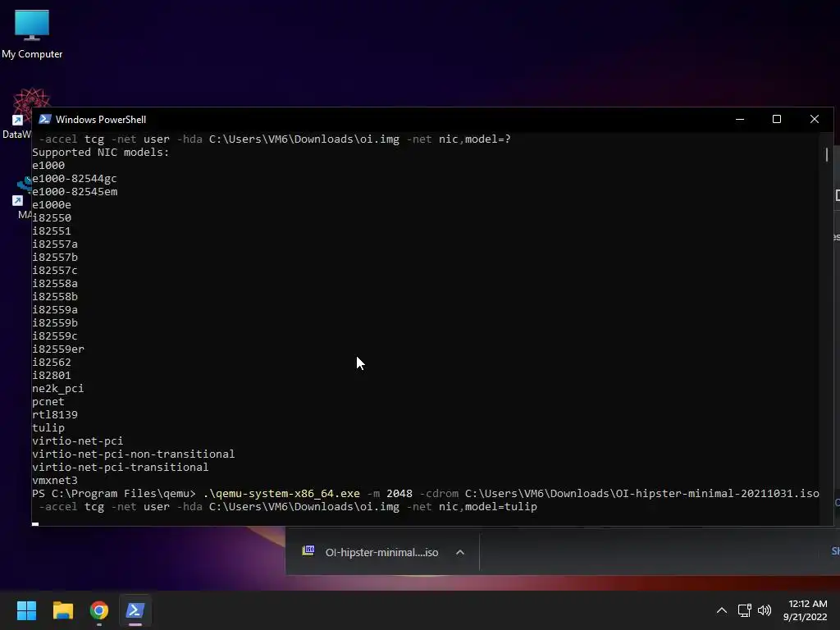This screenshot has width=840, height=630.
Task: Click the 'i82558a' entry
Action: (x=55, y=283)
